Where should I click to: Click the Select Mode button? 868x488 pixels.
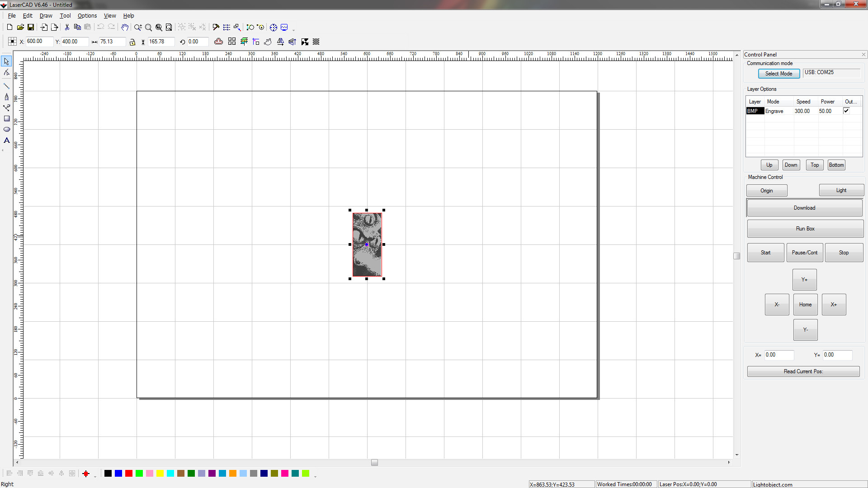(778, 74)
